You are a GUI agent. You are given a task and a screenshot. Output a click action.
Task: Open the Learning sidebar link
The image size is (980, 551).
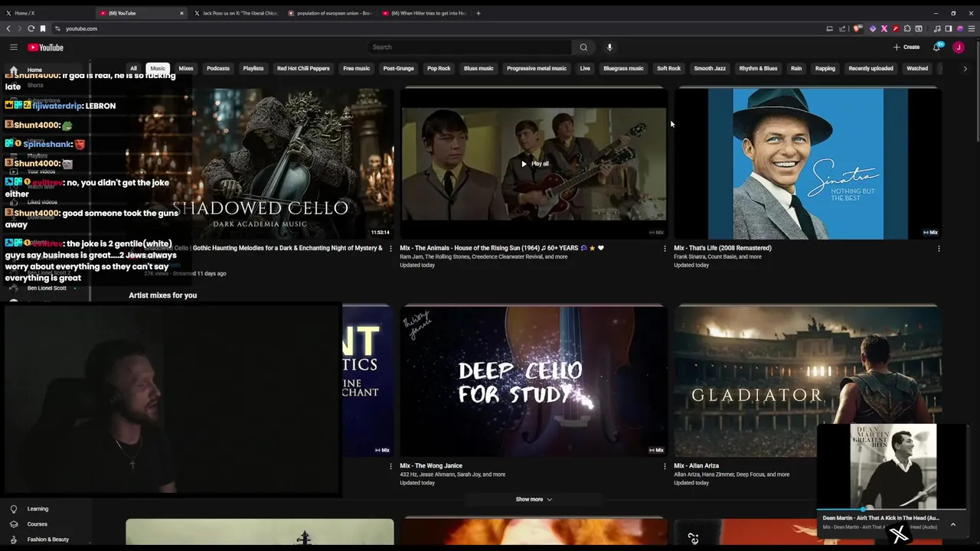tap(38, 509)
